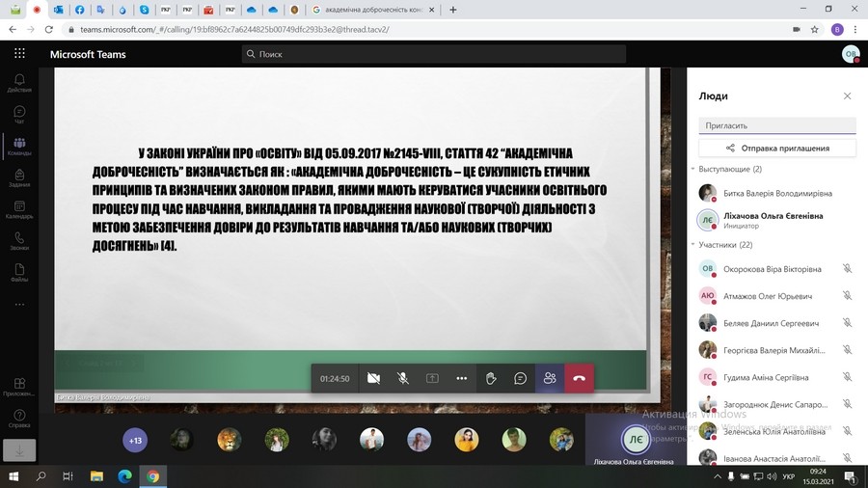Open the +13 more participants overflow
This screenshot has width=868, height=488.
[135, 441]
